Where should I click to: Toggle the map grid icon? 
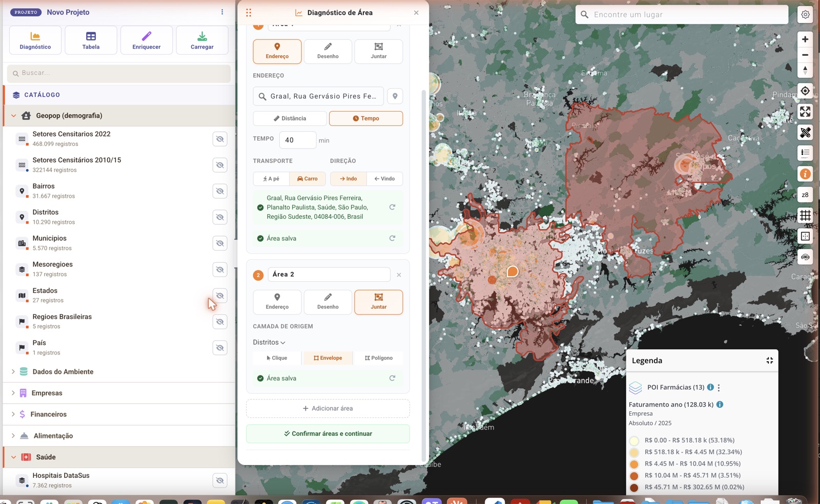tap(805, 215)
